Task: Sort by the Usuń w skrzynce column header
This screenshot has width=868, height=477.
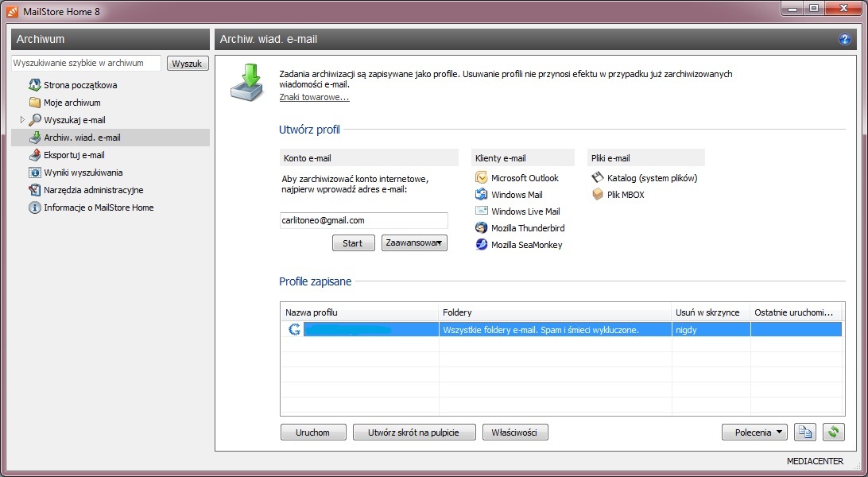Action: (711, 312)
